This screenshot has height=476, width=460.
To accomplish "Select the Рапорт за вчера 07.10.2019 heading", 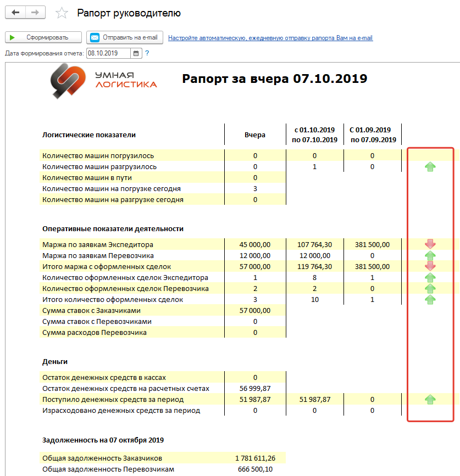I will [x=275, y=79].
